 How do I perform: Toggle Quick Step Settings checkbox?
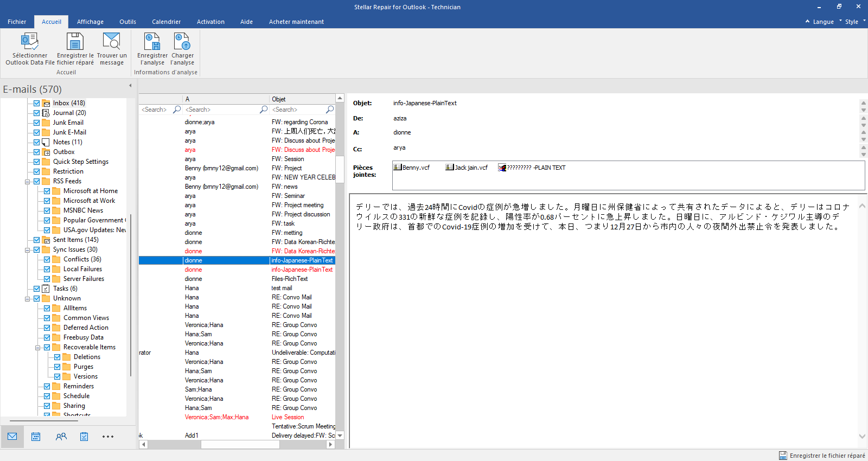tap(36, 162)
